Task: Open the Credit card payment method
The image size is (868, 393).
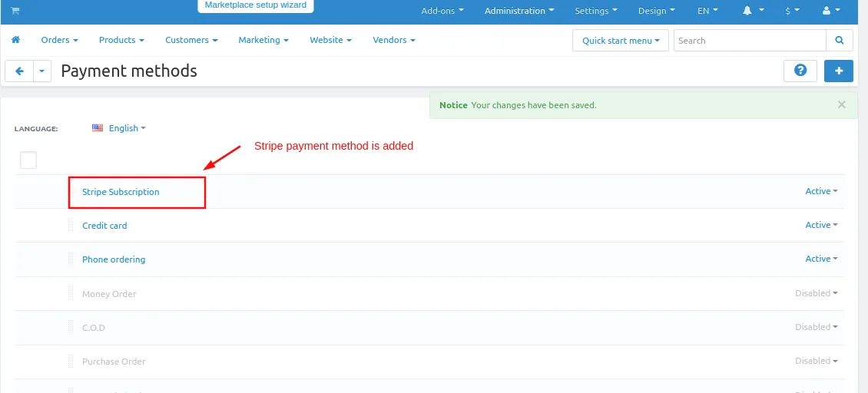Action: tap(104, 225)
